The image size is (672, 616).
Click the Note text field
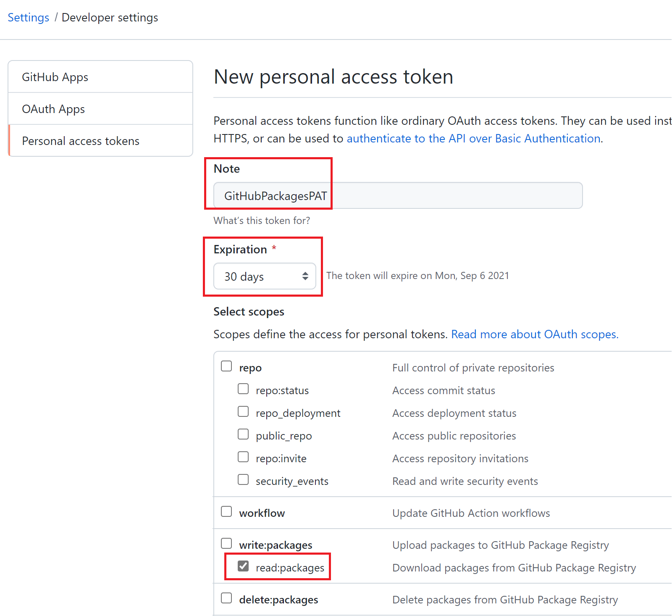point(398,196)
